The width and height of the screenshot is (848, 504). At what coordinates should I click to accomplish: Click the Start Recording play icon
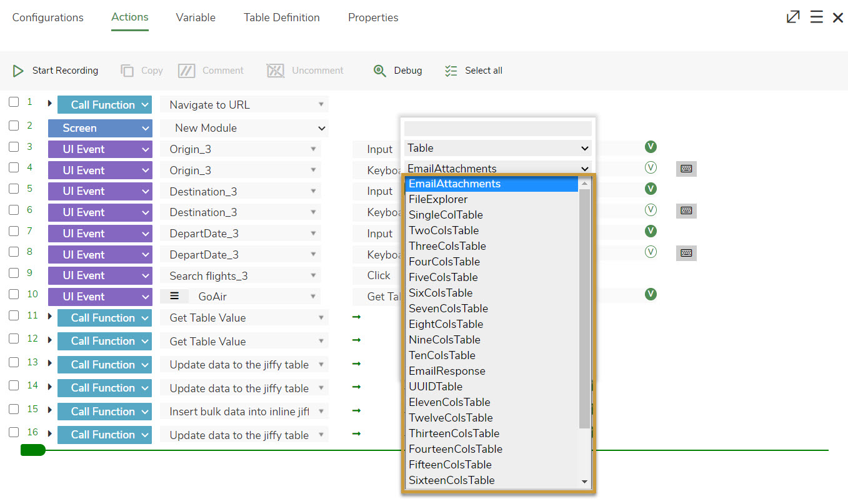pos(18,71)
